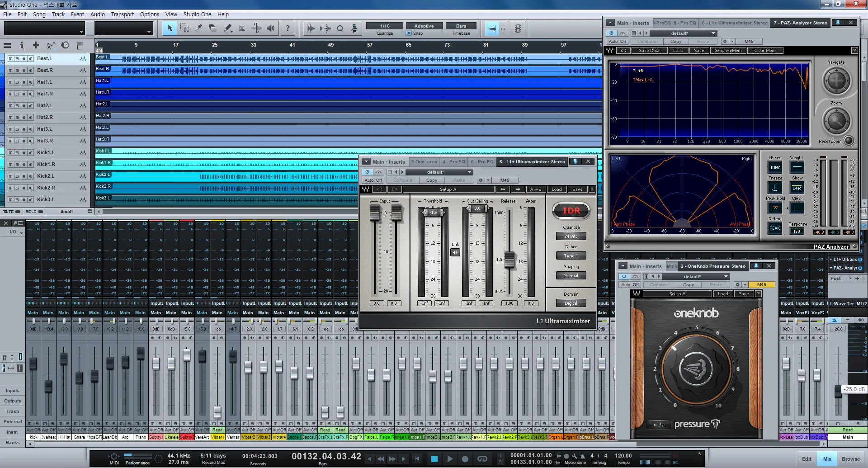868x468 pixels.
Task: Click the unity button on OneKnob Pressure
Action: click(659, 424)
